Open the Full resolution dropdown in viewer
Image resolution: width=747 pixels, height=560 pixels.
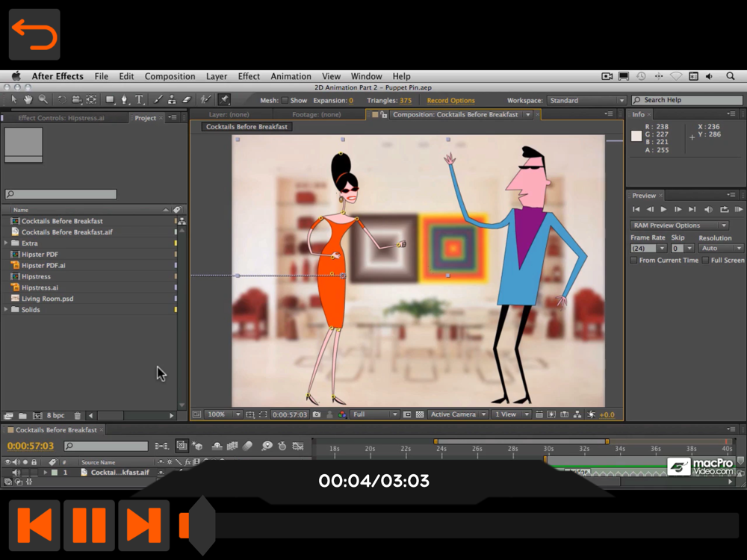[374, 414]
